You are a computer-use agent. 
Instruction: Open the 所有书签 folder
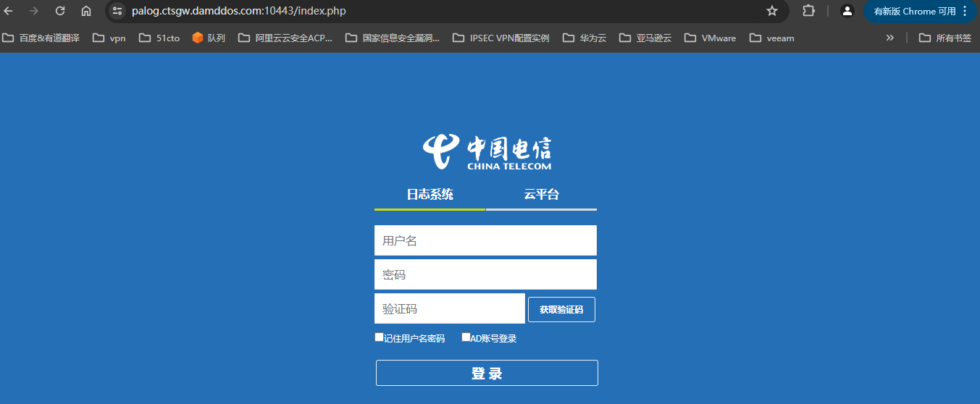pyautogui.click(x=945, y=38)
